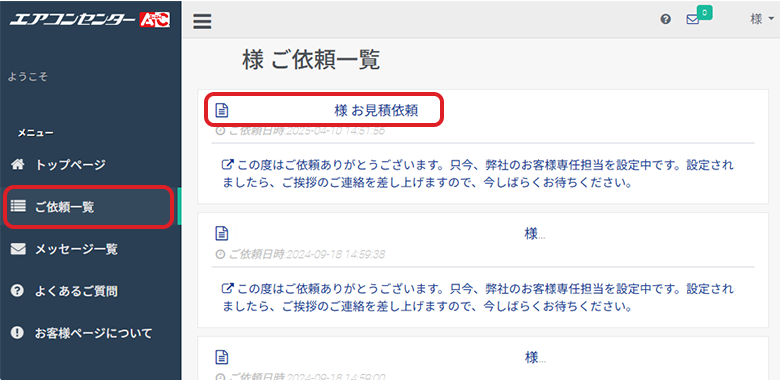The width and height of the screenshot is (780, 380).
Task: Open the mail envelope icon in header
Action: [692, 20]
